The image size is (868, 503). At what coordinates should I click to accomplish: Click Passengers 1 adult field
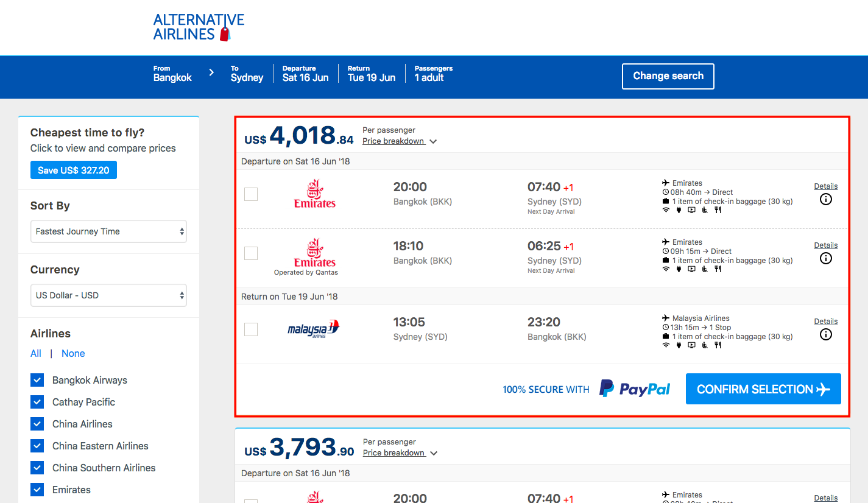[433, 74]
